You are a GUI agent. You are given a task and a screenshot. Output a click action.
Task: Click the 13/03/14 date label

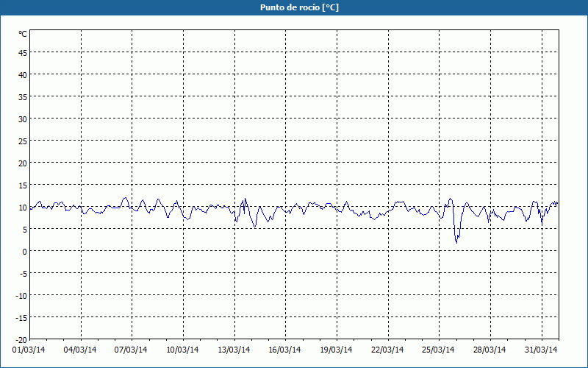point(234,350)
